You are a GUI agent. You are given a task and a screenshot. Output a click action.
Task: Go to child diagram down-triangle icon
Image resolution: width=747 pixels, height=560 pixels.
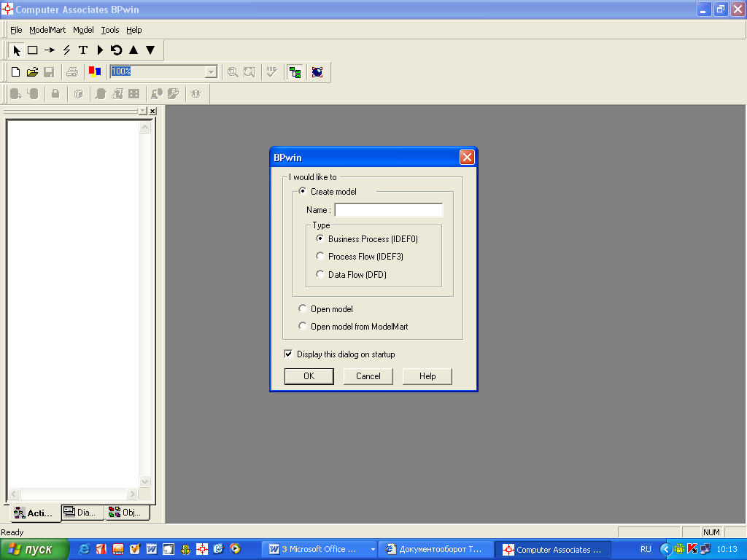pyautogui.click(x=150, y=50)
